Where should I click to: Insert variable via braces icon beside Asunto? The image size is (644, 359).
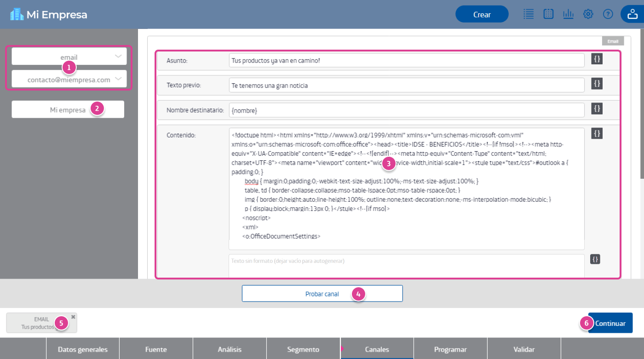point(597,59)
